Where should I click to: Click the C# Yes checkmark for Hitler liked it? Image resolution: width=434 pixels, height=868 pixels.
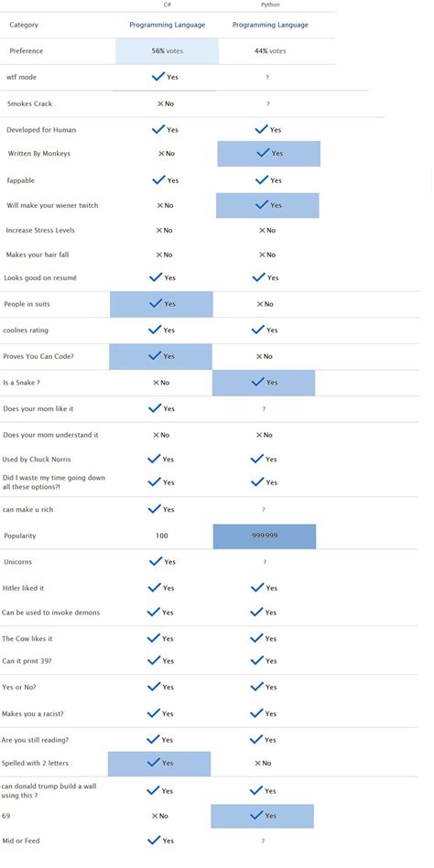(161, 588)
